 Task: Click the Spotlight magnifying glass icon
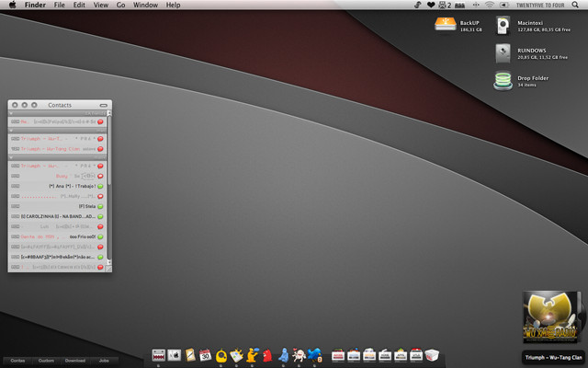(x=574, y=6)
